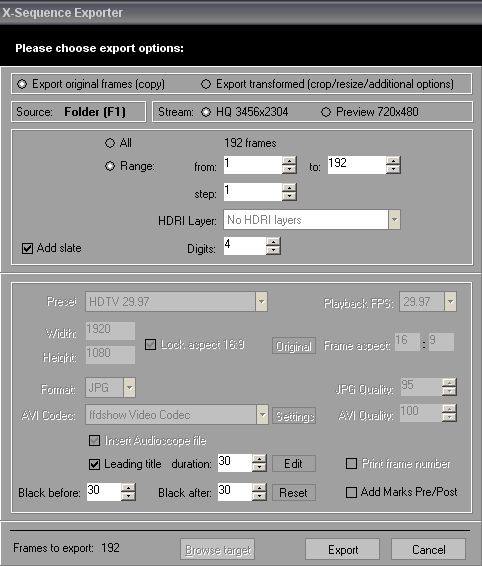Click the Export button
Image resolution: width=482 pixels, height=566 pixels.
342,549
